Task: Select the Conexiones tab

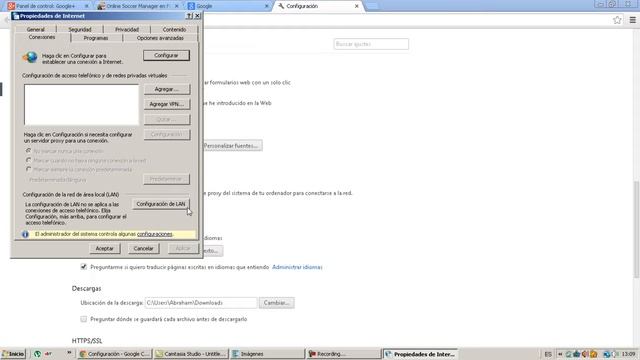Action: coord(42,37)
